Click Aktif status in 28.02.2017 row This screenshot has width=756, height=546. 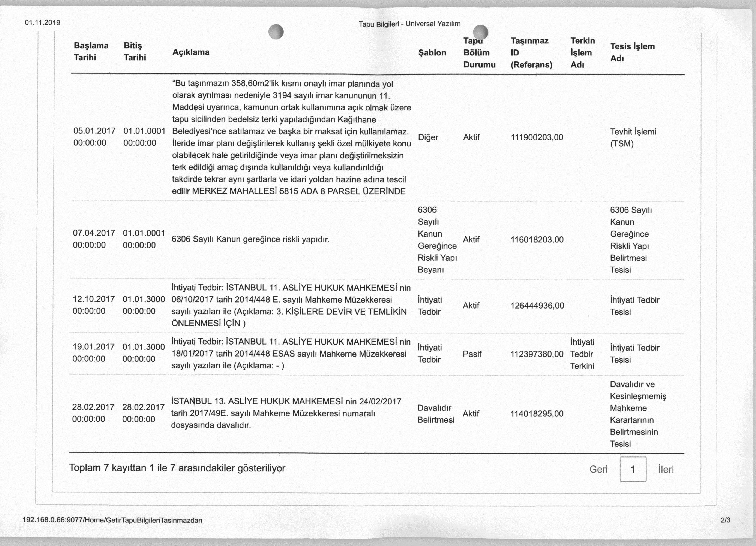click(471, 413)
